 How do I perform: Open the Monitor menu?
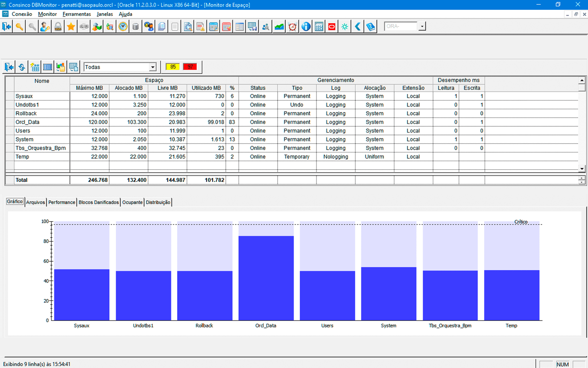click(47, 14)
